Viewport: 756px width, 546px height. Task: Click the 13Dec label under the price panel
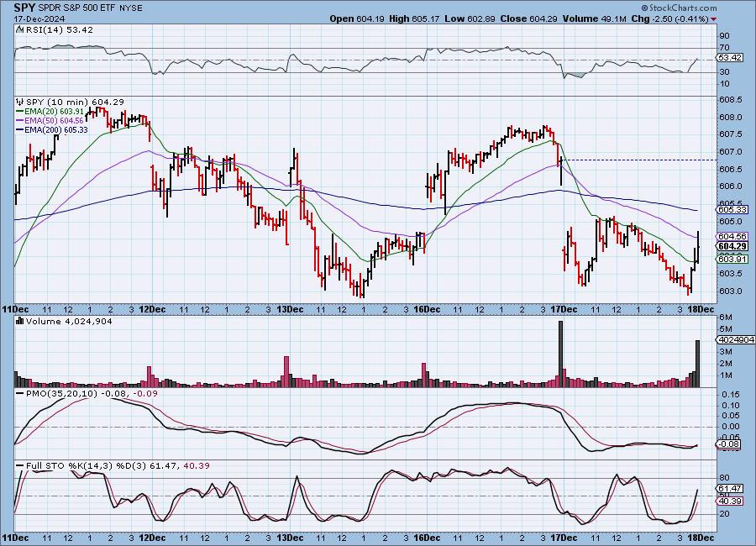pyautogui.click(x=290, y=309)
